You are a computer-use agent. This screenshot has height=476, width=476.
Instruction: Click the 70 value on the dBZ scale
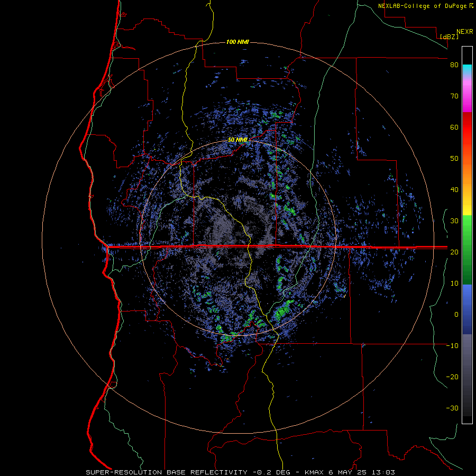(x=454, y=96)
